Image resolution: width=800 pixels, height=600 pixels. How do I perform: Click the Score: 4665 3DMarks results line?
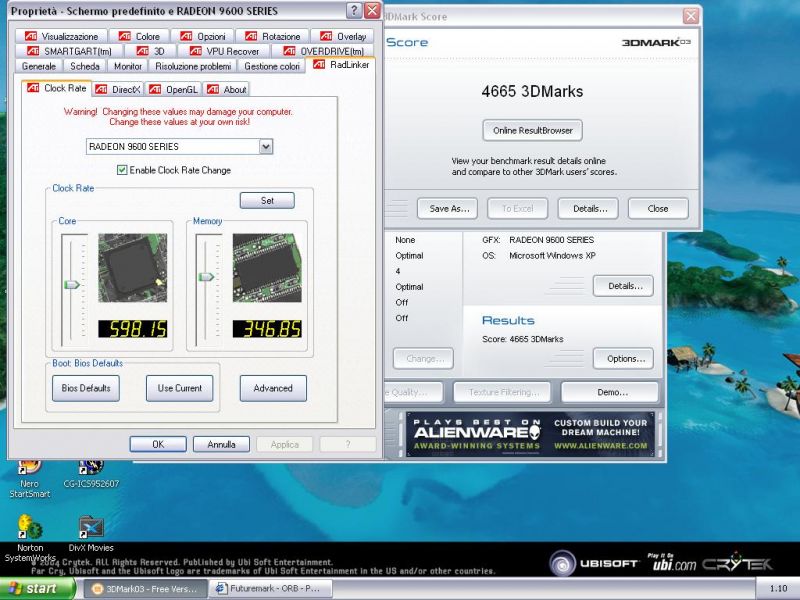click(x=522, y=339)
